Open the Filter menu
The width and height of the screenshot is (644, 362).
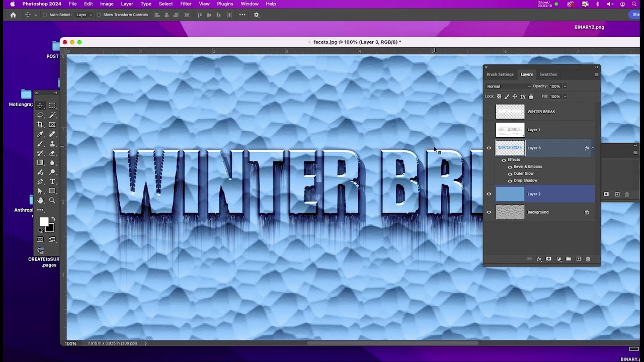(x=186, y=4)
